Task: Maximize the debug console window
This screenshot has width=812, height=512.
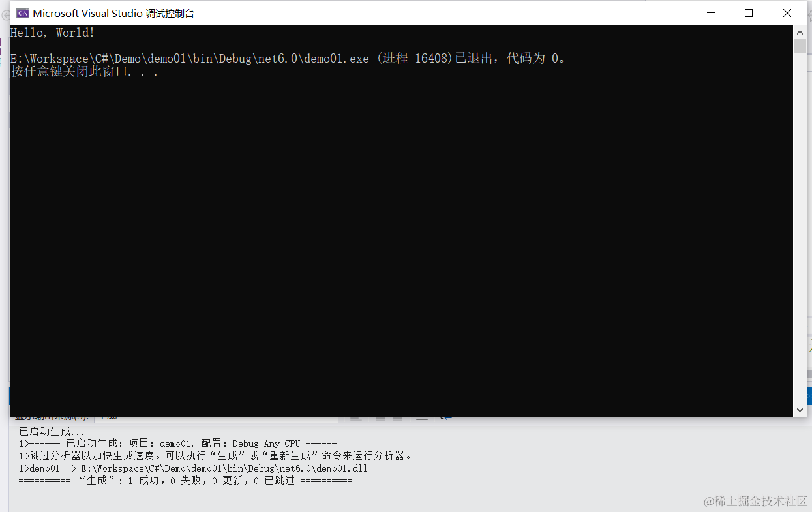Action: click(749, 13)
